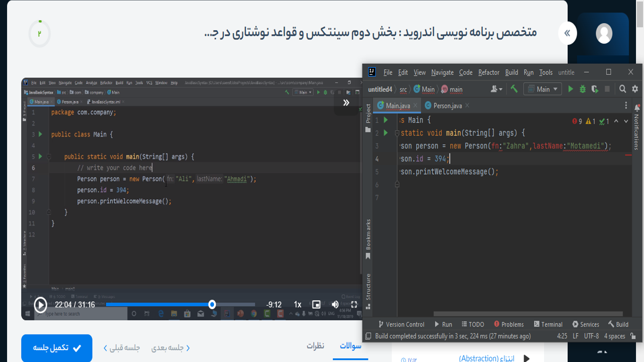Toggle the Services tool window
The image size is (644, 362).
coord(586,324)
